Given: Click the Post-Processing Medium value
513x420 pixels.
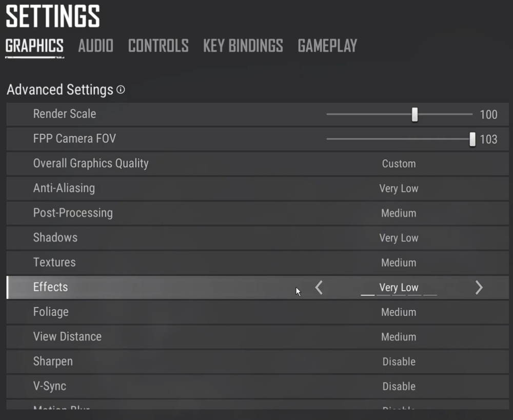Looking at the screenshot, I should 399,213.
